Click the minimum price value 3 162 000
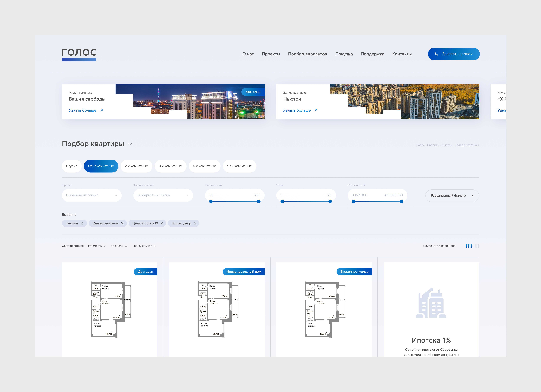The width and height of the screenshot is (541, 392). [x=359, y=195]
